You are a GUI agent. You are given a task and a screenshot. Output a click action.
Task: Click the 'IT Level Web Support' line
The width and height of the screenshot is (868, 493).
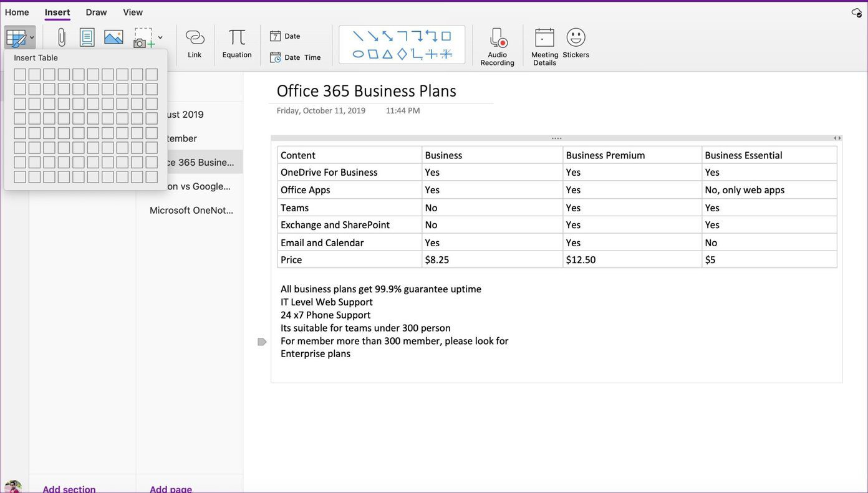point(327,302)
